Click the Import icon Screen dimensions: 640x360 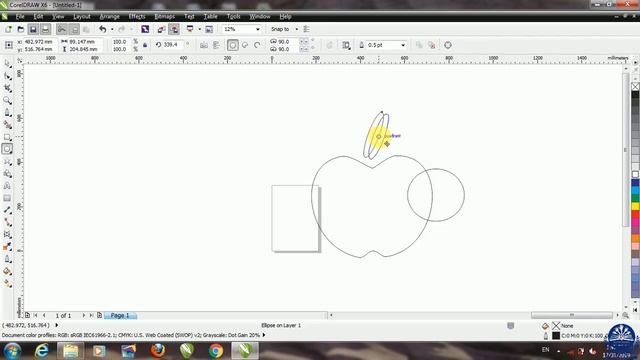click(x=161, y=29)
